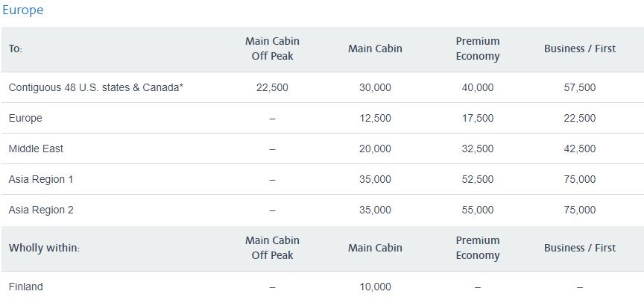Click the Contiguous 48 U.S. states & Canada row label
Image resolution: width=644 pixels, height=300 pixels.
95,87
